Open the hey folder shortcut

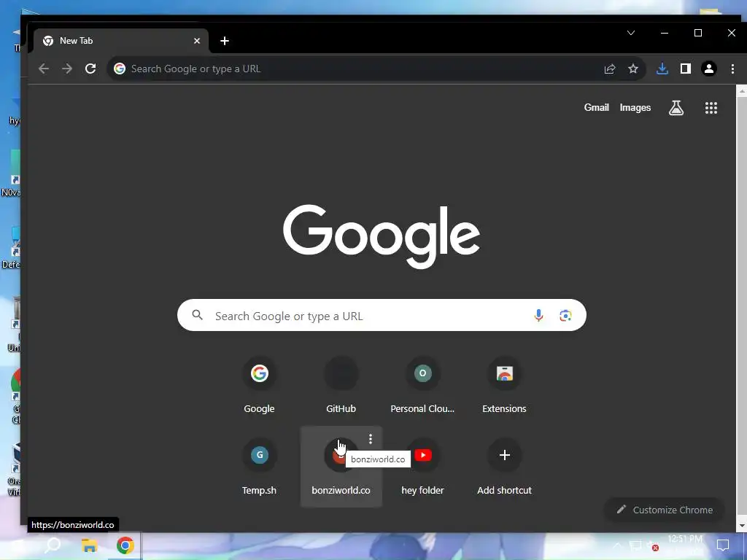422,467
